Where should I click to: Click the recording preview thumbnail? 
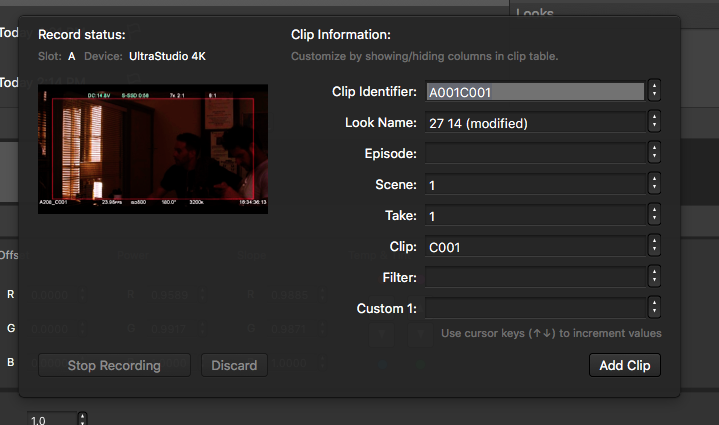point(146,148)
